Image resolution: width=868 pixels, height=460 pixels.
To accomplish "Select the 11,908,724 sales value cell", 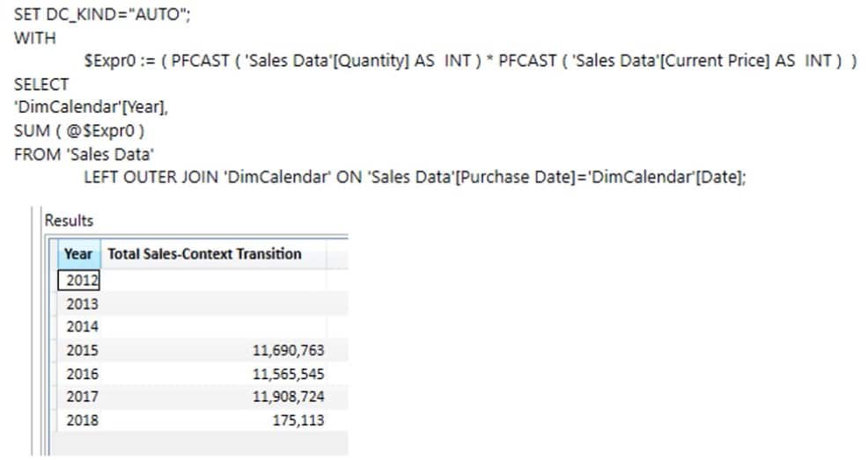I will pyautogui.click(x=213, y=397).
